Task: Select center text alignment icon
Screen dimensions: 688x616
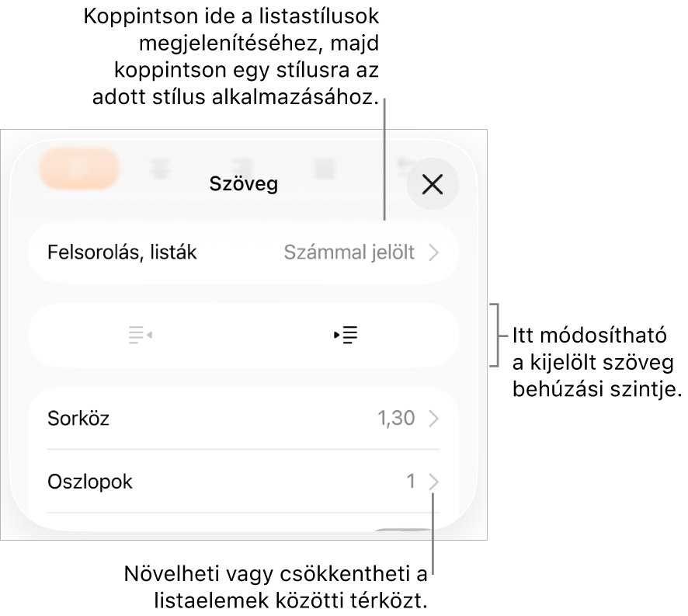Action: pos(160,169)
